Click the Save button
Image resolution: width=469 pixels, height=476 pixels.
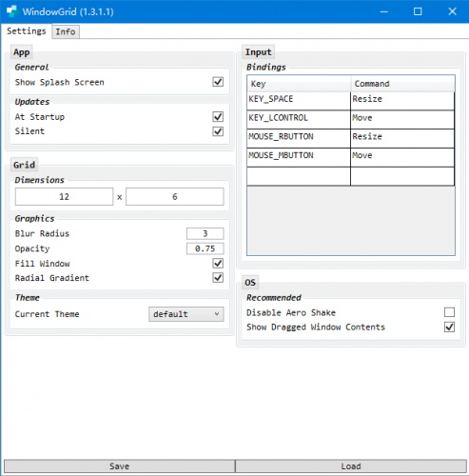coord(120,466)
